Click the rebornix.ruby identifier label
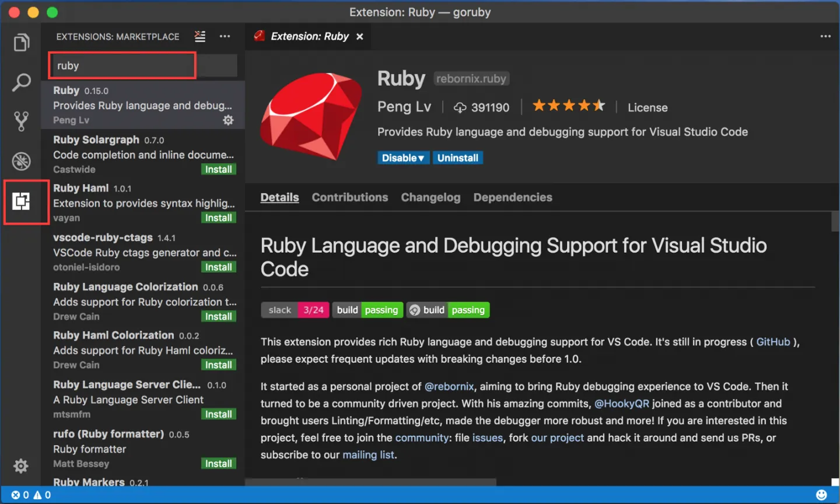 (471, 78)
